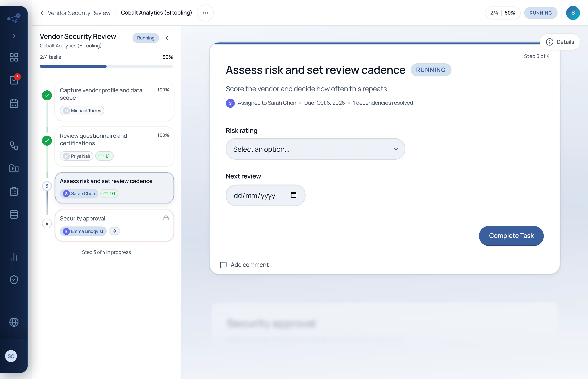Open the workflow nodes icon in sidebar

coord(14,145)
